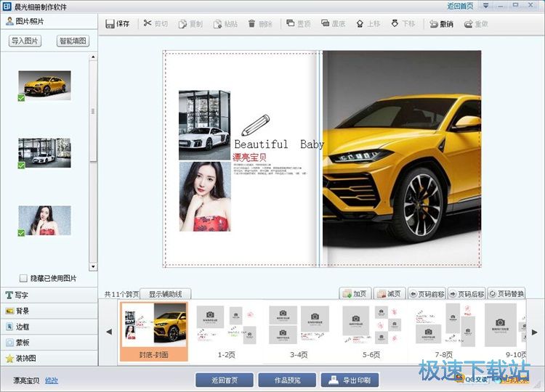Move page number back with 页码后移

tap(466, 294)
